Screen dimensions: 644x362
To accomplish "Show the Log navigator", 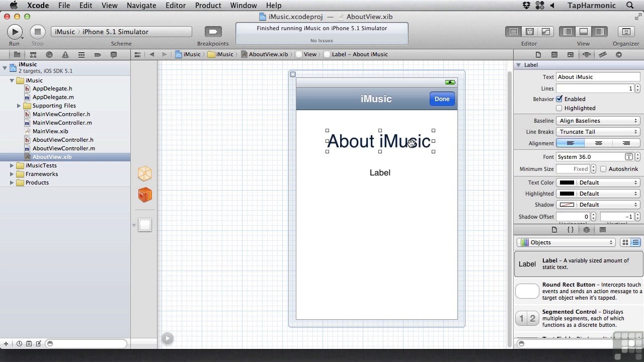I will pos(114,54).
